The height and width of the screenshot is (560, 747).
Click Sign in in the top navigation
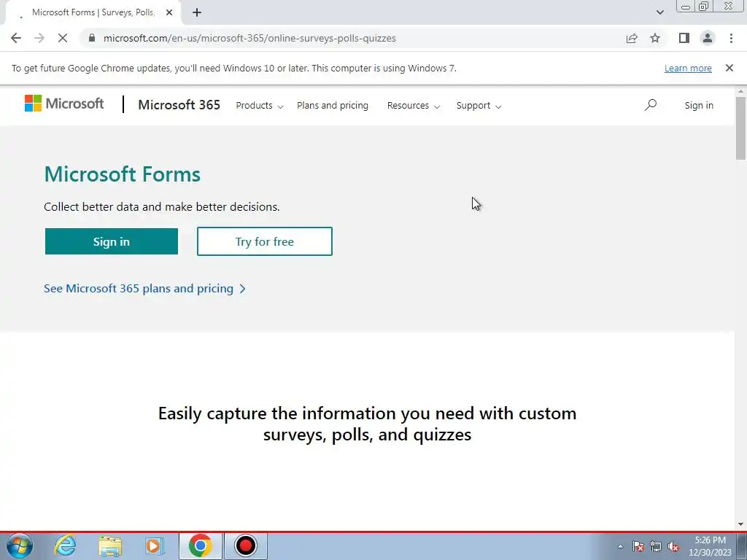click(699, 105)
